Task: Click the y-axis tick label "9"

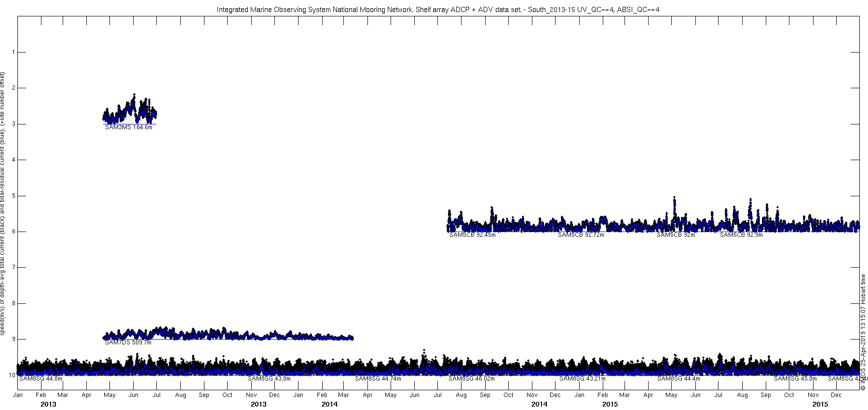Action: [x=14, y=339]
